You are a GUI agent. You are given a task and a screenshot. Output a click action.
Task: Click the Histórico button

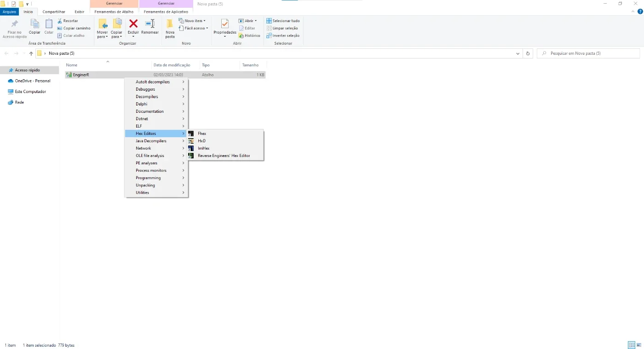[x=249, y=35]
